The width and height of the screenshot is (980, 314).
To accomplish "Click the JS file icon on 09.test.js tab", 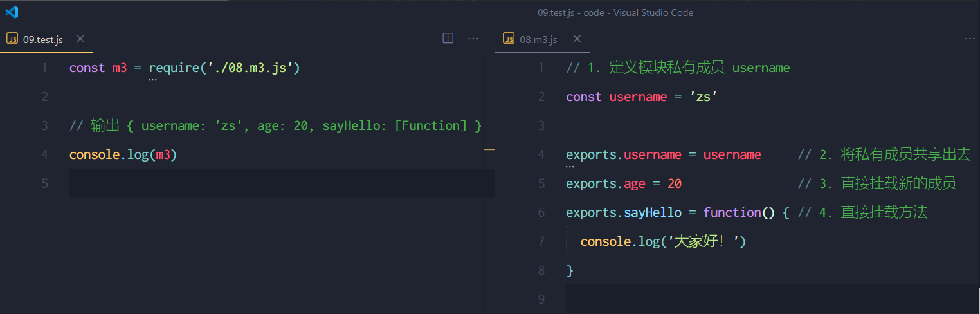I will pyautogui.click(x=12, y=39).
